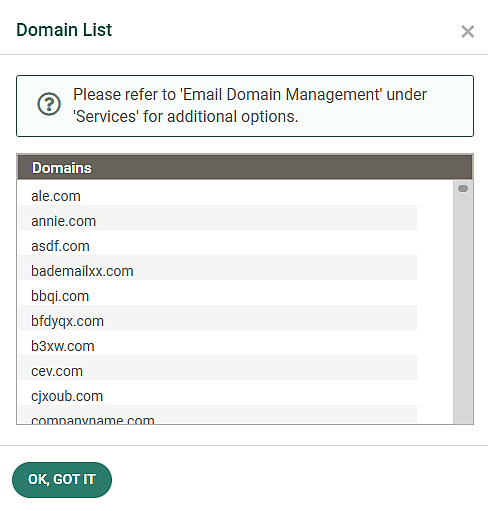The height and width of the screenshot is (511, 488).
Task: Click the question mark help icon
Action: pyautogui.click(x=49, y=104)
